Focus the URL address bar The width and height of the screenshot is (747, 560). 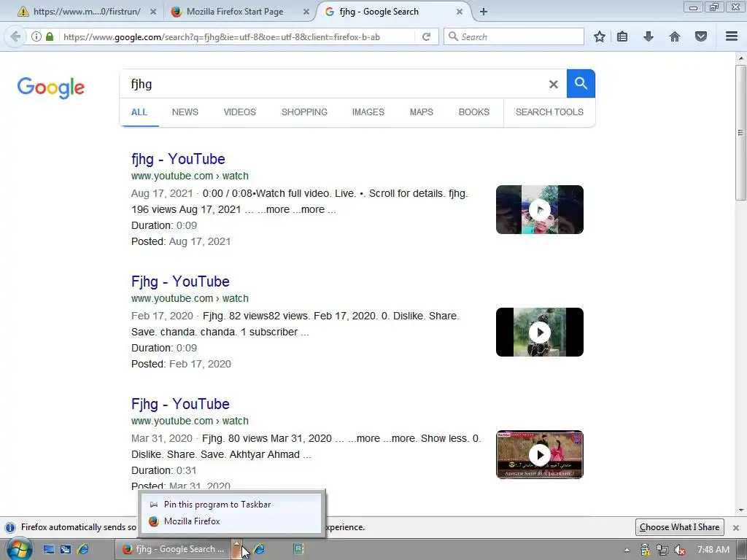[x=236, y=36]
